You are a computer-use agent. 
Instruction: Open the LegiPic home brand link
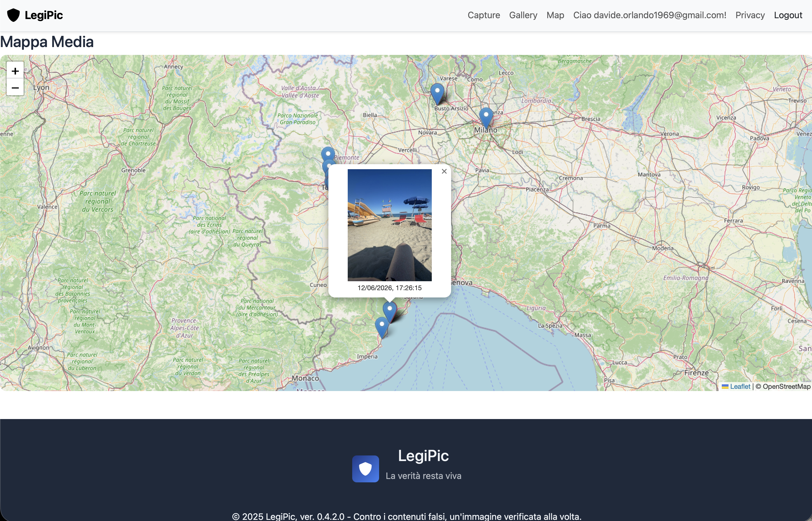[x=35, y=15]
